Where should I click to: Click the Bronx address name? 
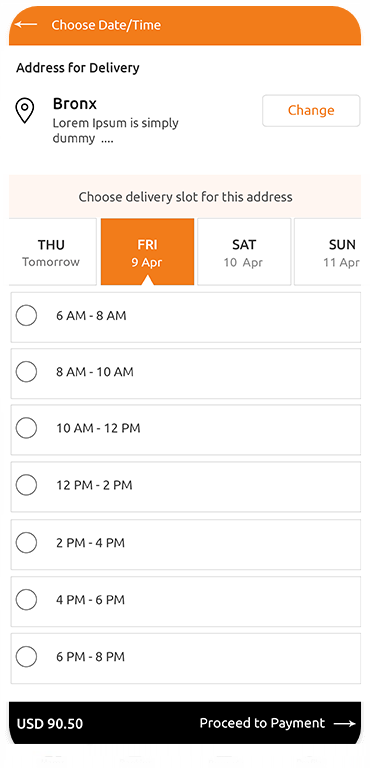pos(75,104)
